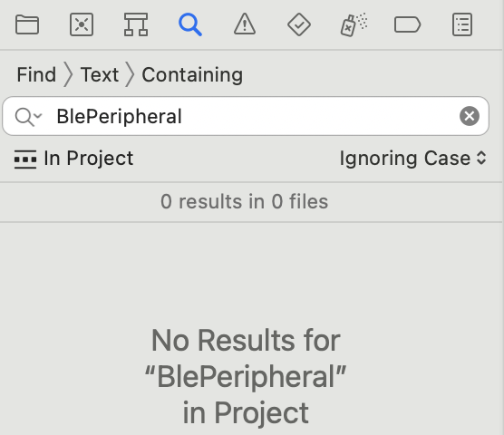Click Find in the search mode path
504x435 pixels.
pyautogui.click(x=36, y=75)
